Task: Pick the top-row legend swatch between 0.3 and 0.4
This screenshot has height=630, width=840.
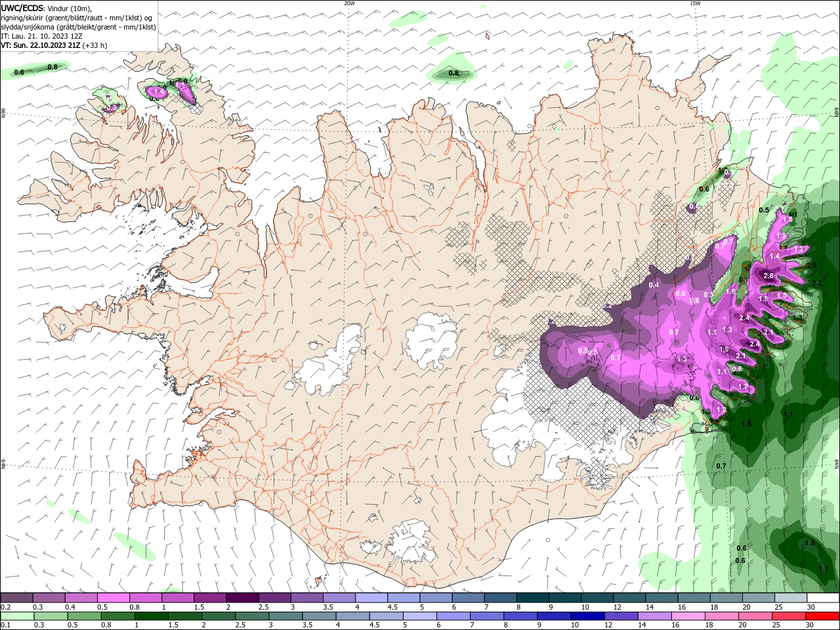Action: point(49,598)
